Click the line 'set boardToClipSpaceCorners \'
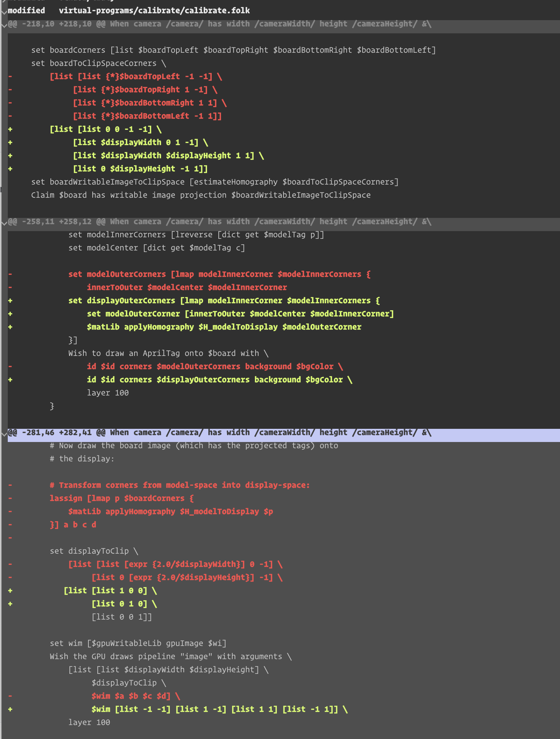Viewport: 560px width, 739px height. point(99,64)
